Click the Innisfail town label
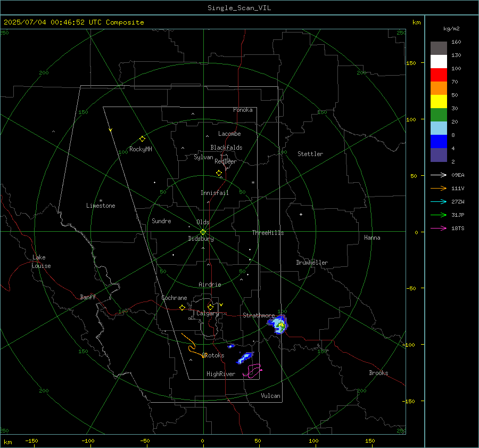The width and height of the screenshot is (479, 448). point(214,193)
